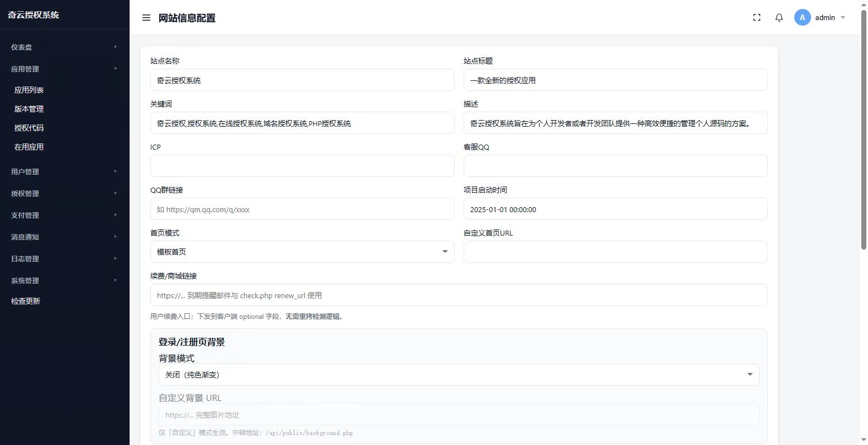This screenshot has width=868, height=445.
Task: Enter fullscreen mode using the header icon
Action: (x=757, y=18)
